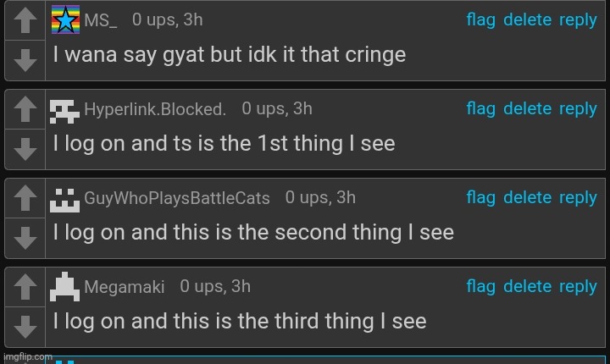
Task: Flag Megamaki's third thing comment
Action: point(480,287)
